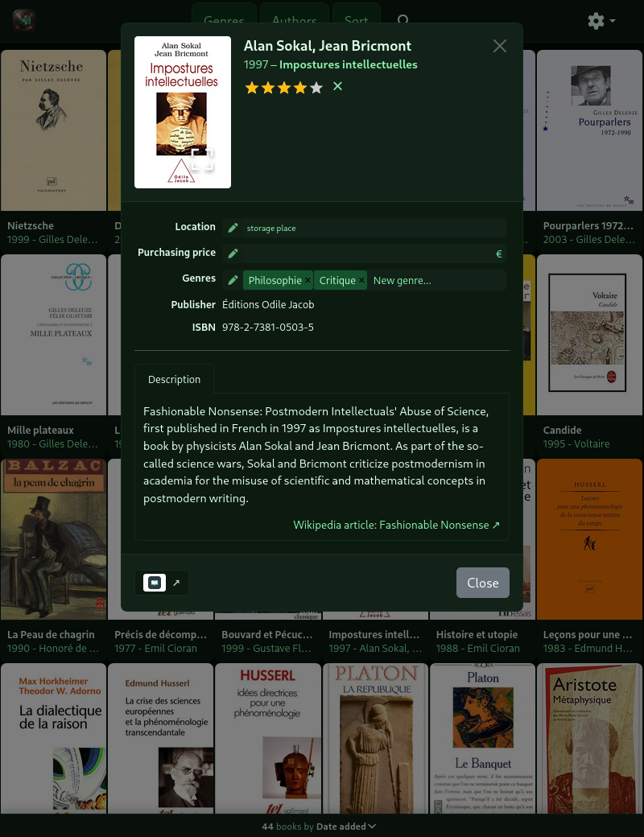Click the Histoire et utopie title
Viewport: 644px width, 837px height.
pyautogui.click(x=477, y=635)
